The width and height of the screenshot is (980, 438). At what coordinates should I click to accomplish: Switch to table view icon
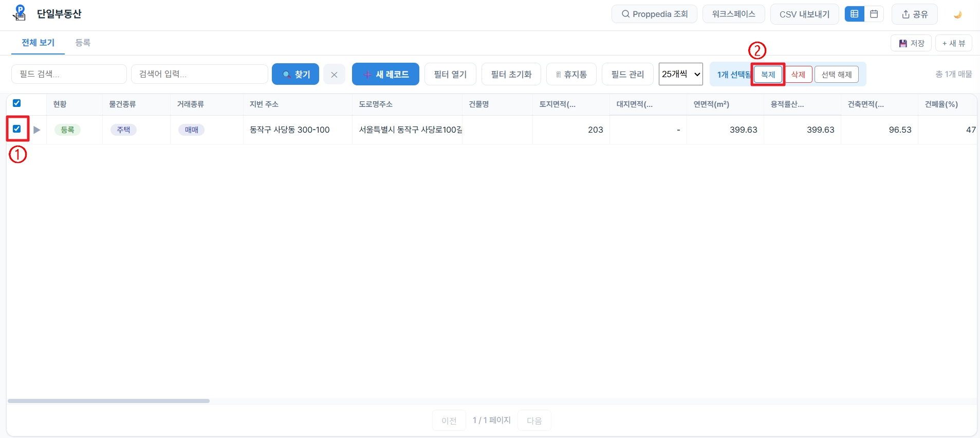pyautogui.click(x=854, y=14)
